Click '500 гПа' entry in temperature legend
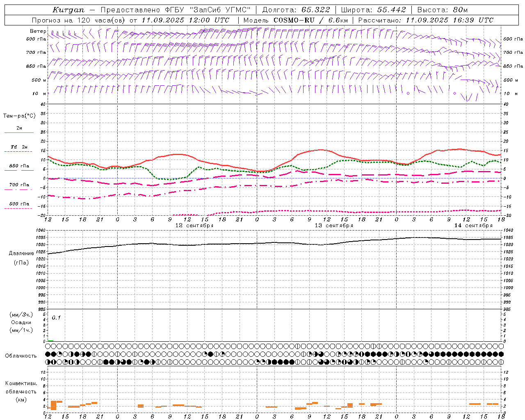 (19, 204)
